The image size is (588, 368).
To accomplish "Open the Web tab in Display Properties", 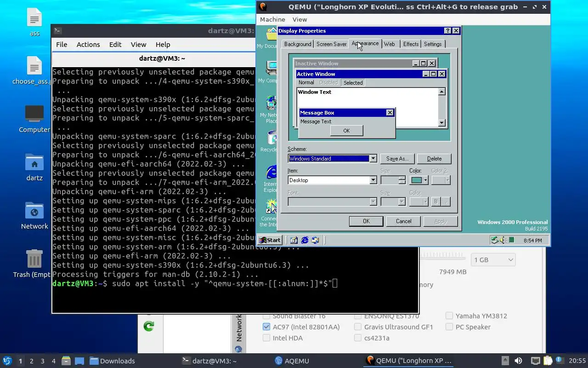I will 390,44.
